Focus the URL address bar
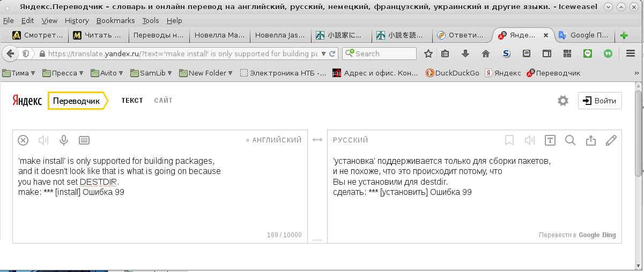 coord(182,54)
